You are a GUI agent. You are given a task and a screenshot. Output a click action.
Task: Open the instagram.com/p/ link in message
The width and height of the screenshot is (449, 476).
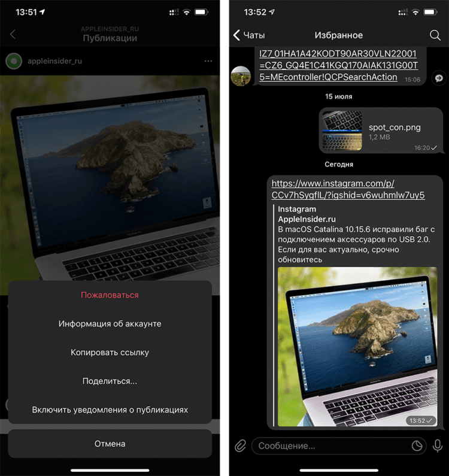[348, 189]
